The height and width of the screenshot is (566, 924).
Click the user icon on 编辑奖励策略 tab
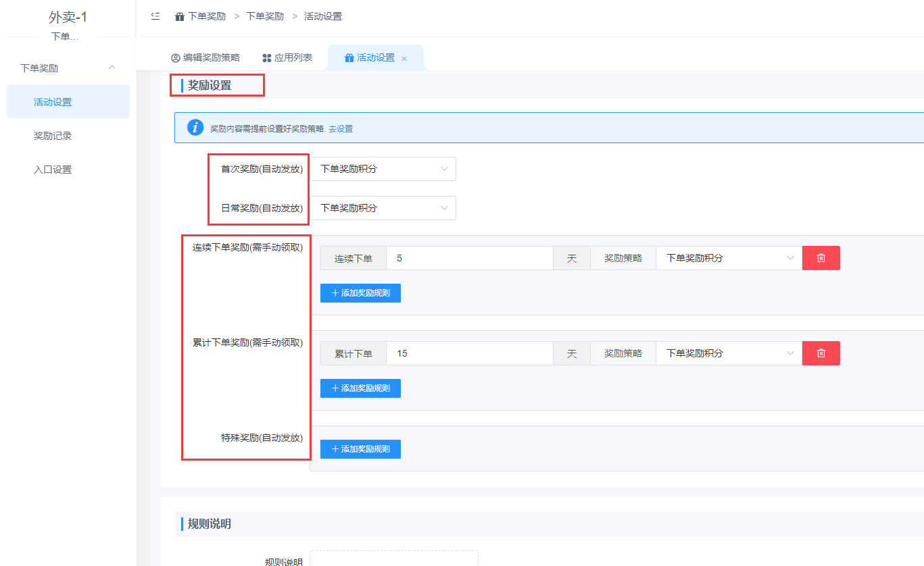[x=176, y=58]
